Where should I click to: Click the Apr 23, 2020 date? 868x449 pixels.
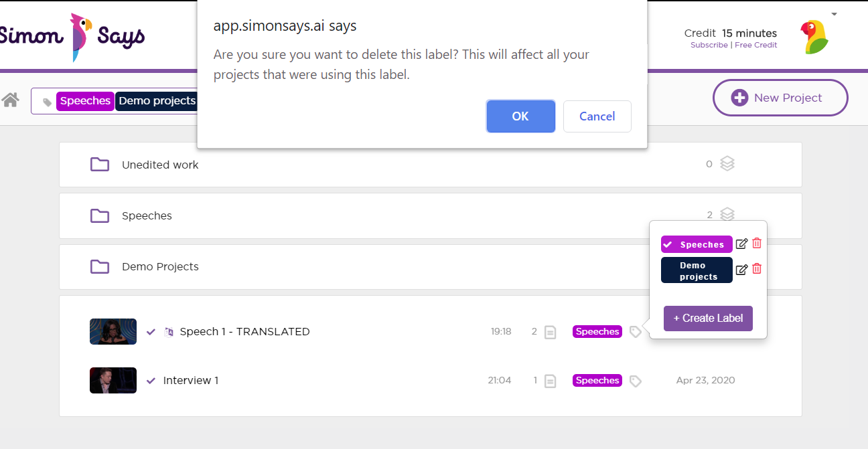point(705,380)
